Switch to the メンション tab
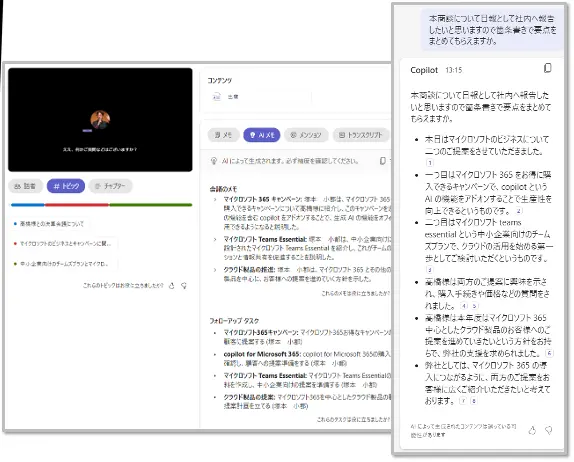Screen dimensions: 574x462 pos(306,135)
